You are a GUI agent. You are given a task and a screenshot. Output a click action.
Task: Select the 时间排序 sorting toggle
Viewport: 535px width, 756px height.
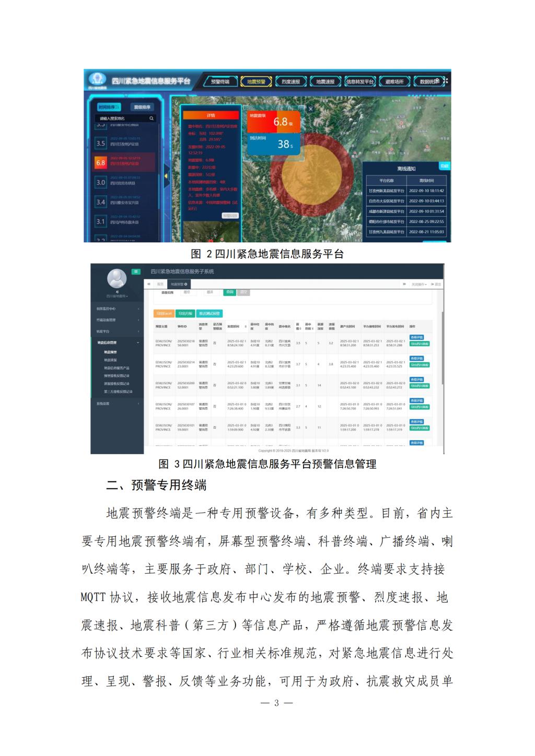pos(108,107)
